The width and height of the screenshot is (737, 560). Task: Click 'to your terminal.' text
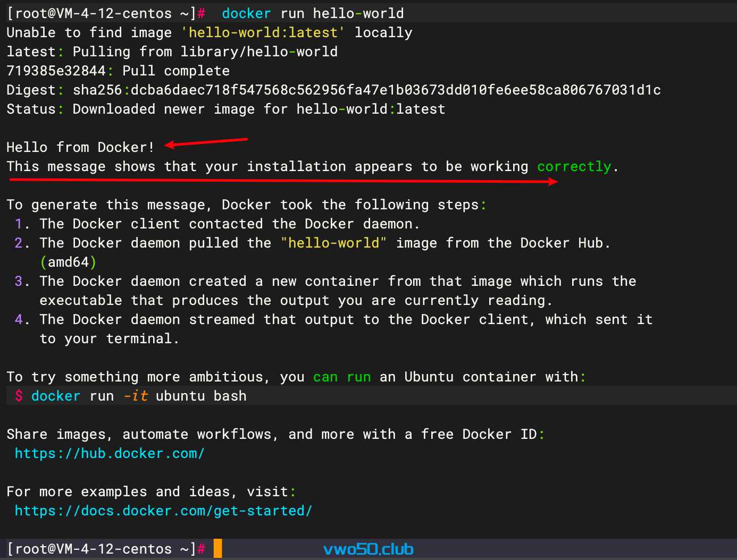[x=110, y=338]
